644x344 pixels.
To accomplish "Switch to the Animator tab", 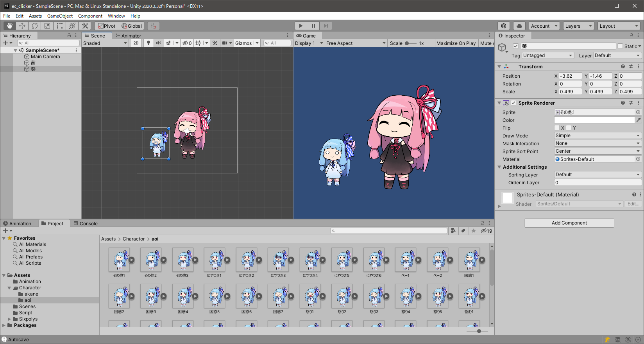I will point(128,36).
